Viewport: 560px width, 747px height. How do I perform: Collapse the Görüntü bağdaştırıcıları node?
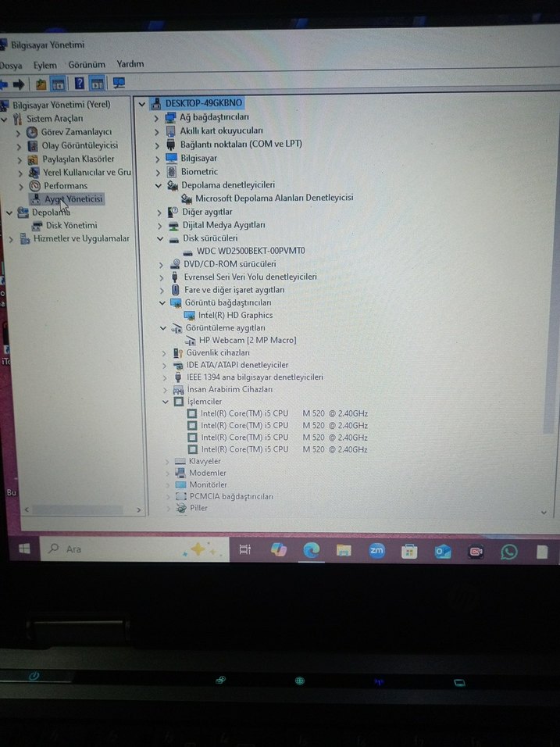coord(162,303)
